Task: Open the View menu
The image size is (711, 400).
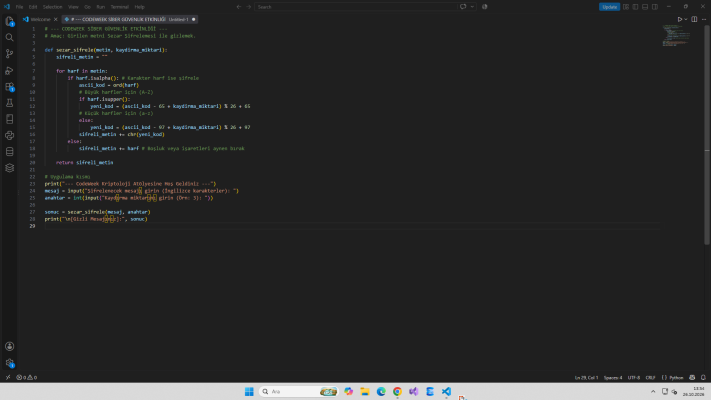Action: [x=73, y=7]
